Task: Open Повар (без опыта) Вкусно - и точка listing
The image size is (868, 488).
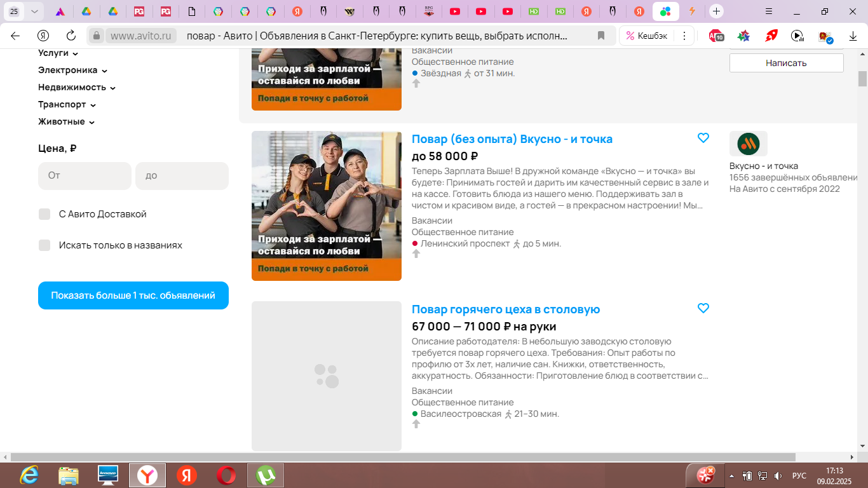Action: tap(512, 139)
